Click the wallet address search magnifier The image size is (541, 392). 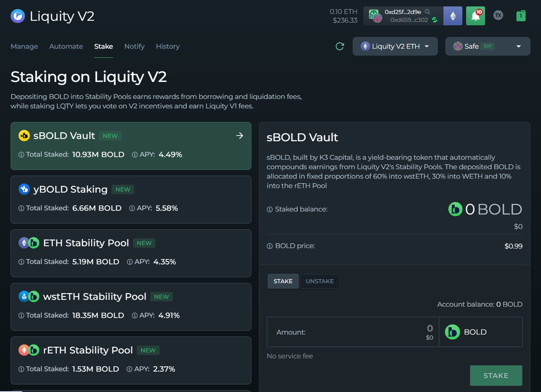pyautogui.click(x=428, y=12)
